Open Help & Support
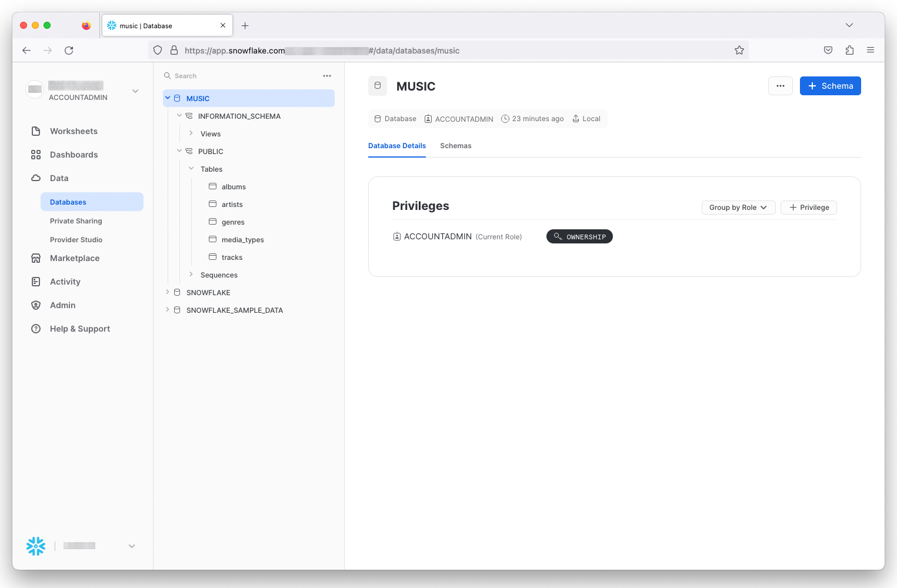Screen dimensions: 897x588 point(79,329)
